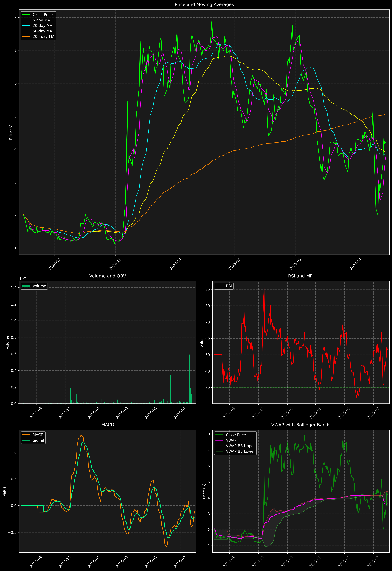The image size is (392, 571).
Task: Click the '2025-07' tick label of top chart
Action: (355, 264)
